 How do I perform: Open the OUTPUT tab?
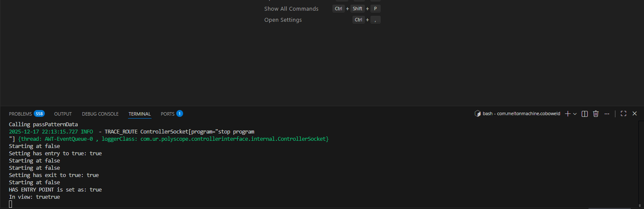click(x=63, y=114)
